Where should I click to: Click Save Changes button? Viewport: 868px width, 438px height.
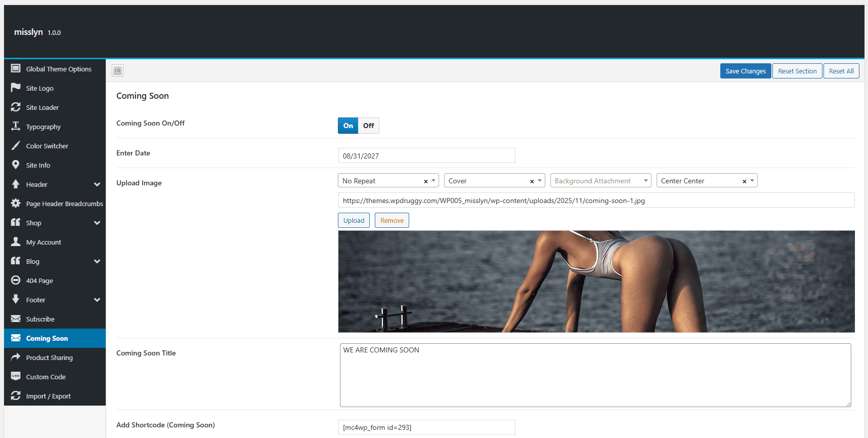[746, 71]
